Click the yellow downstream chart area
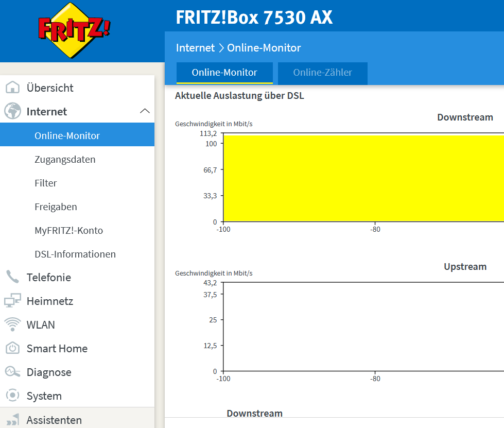 point(363,179)
